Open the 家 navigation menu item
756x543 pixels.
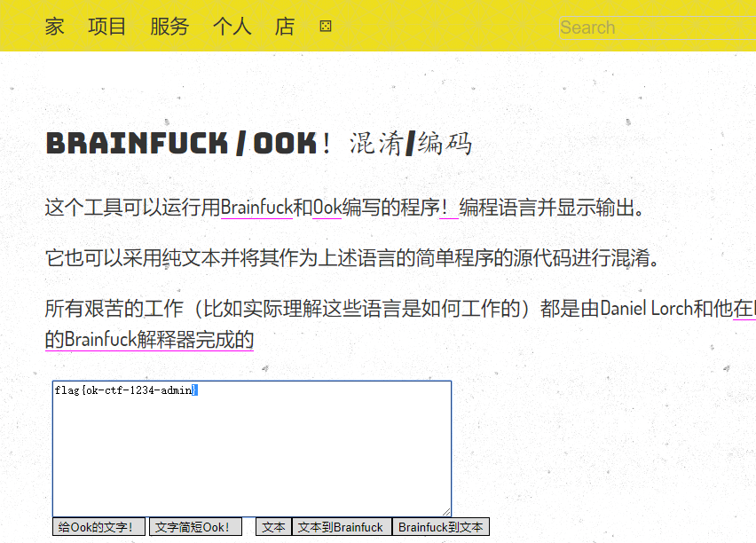coord(54,27)
